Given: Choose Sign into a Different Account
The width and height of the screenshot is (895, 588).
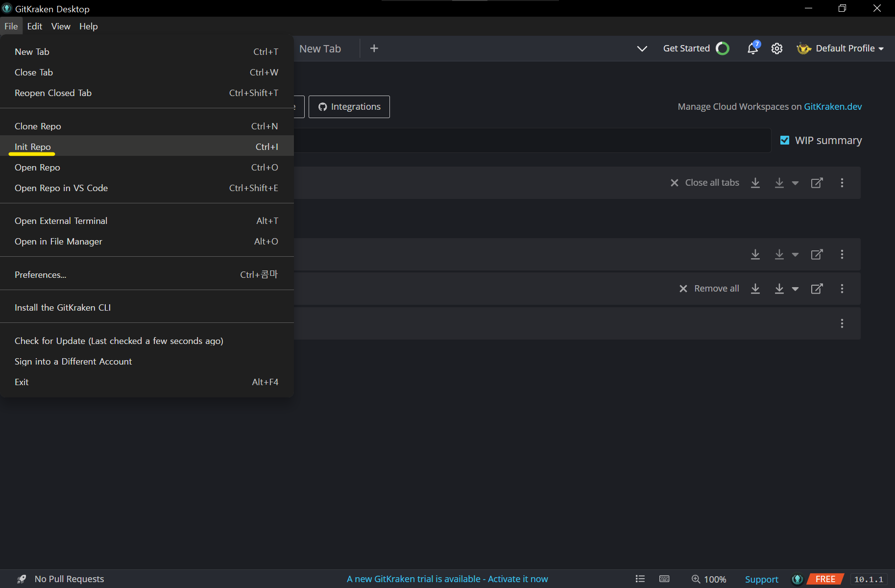Looking at the screenshot, I should (x=147, y=361).
